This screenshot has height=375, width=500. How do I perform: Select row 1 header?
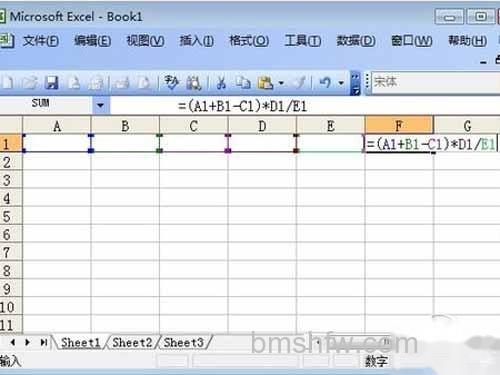pos(11,144)
